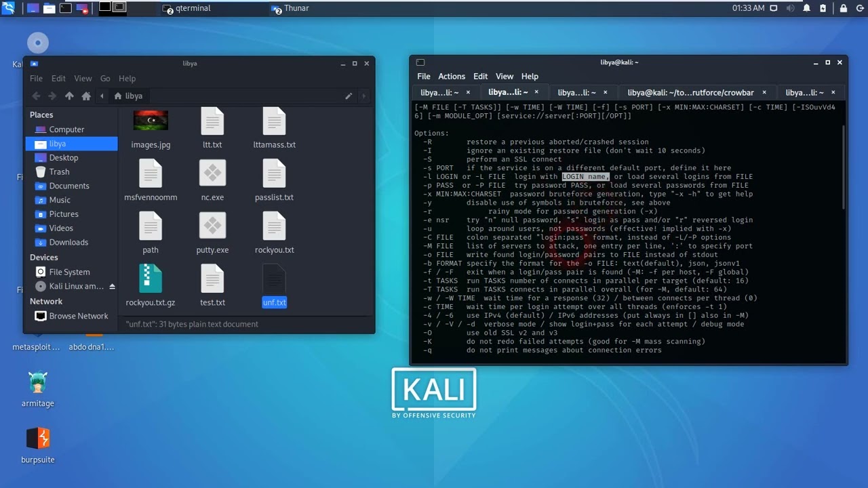Launch the file manager from the panel
The image size is (868, 488).
50,8
